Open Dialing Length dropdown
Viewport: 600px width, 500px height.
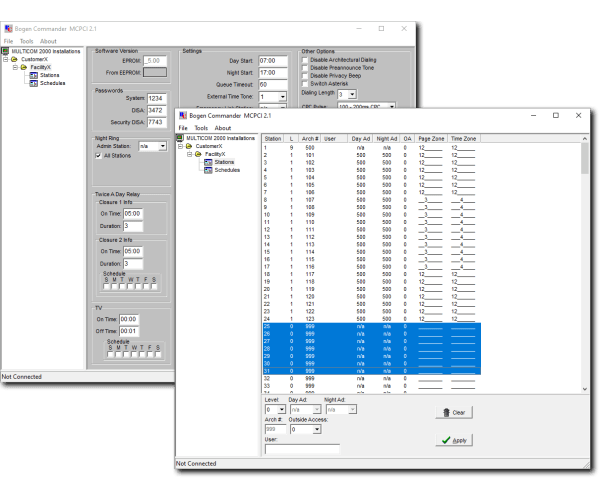click(x=352, y=94)
